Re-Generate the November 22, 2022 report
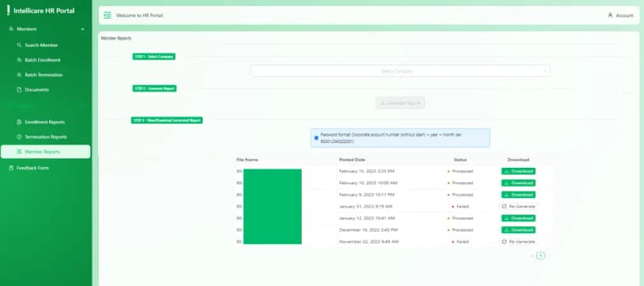 [518, 242]
